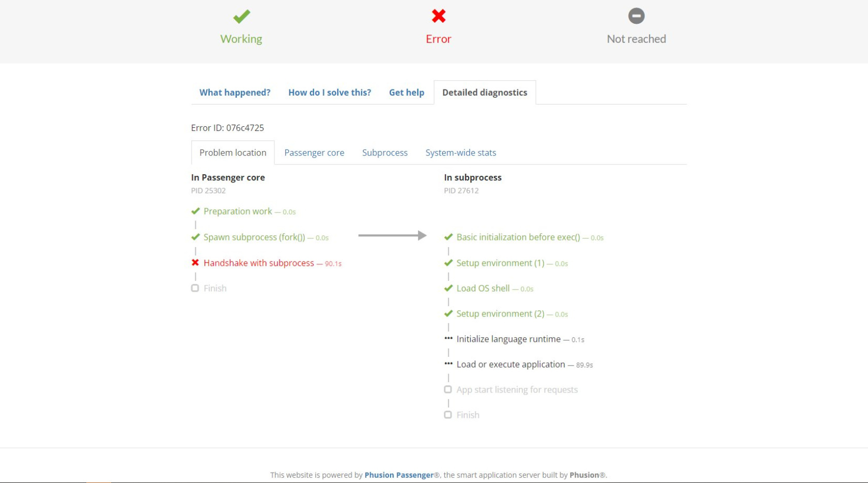Viewport: 868px width, 483px height.
Task: Click the empty box beside App start listening
Action: click(x=448, y=389)
